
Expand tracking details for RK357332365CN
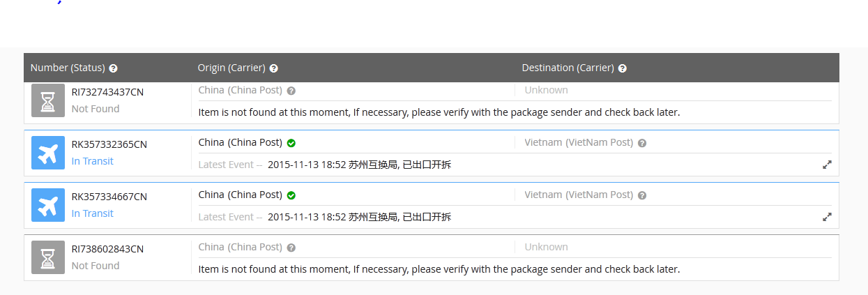827,165
